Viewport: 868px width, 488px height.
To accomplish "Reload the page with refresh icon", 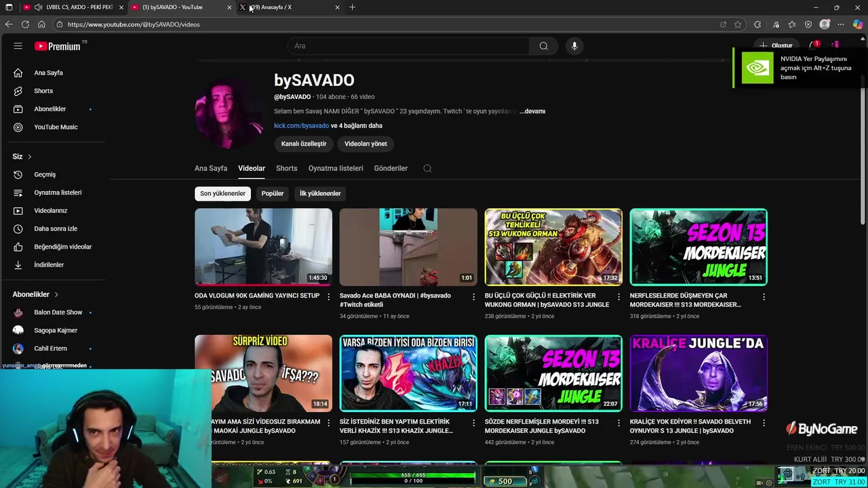I will (25, 24).
